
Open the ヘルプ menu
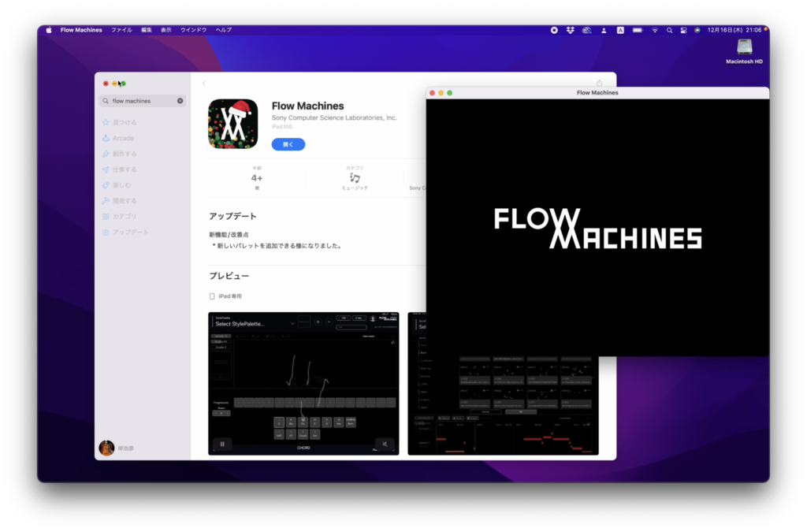224,30
